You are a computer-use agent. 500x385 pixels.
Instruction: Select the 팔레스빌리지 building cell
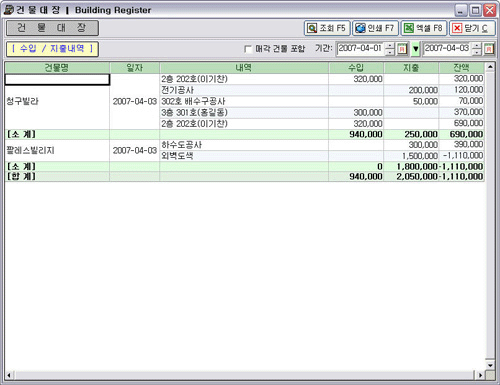[x=57, y=150]
